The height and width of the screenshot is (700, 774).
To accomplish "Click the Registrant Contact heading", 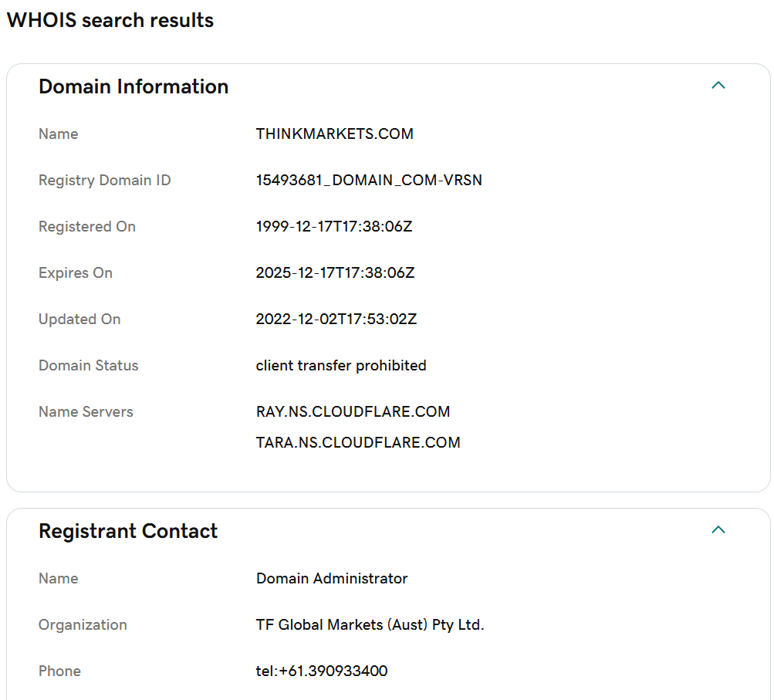I will click(128, 531).
